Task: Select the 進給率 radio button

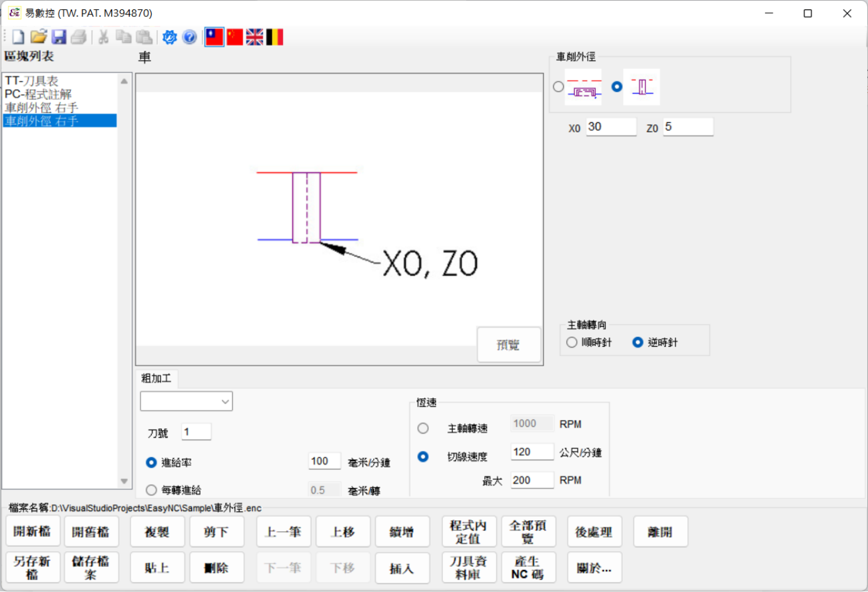Action: click(x=151, y=463)
